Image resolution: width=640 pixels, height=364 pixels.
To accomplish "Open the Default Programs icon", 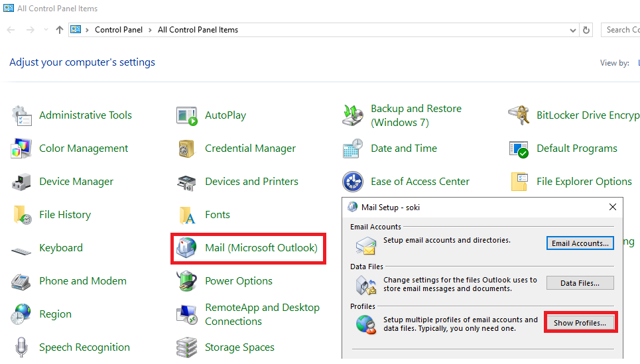I will pyautogui.click(x=519, y=149).
